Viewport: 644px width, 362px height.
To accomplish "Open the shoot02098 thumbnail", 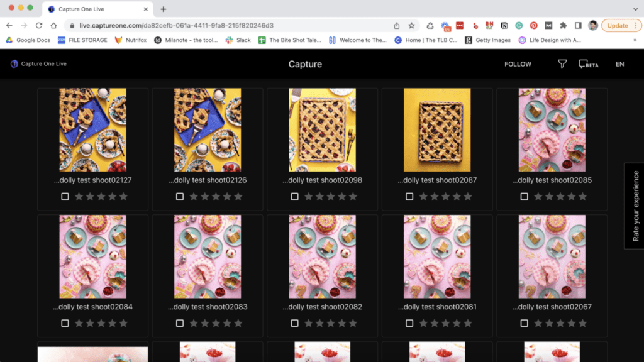I will coord(323,129).
